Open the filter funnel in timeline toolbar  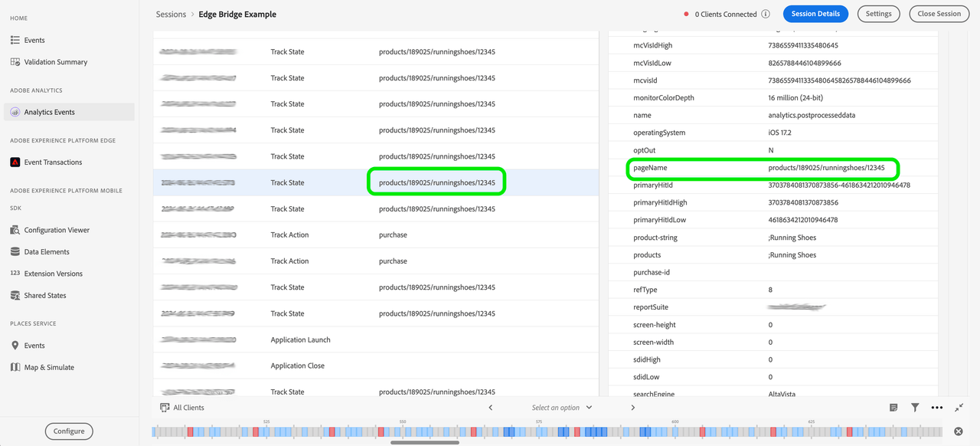coord(915,408)
